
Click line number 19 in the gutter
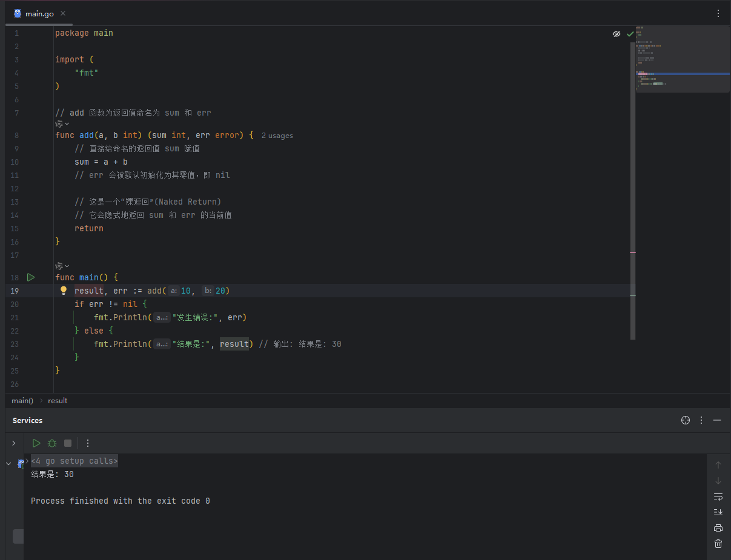click(x=15, y=291)
